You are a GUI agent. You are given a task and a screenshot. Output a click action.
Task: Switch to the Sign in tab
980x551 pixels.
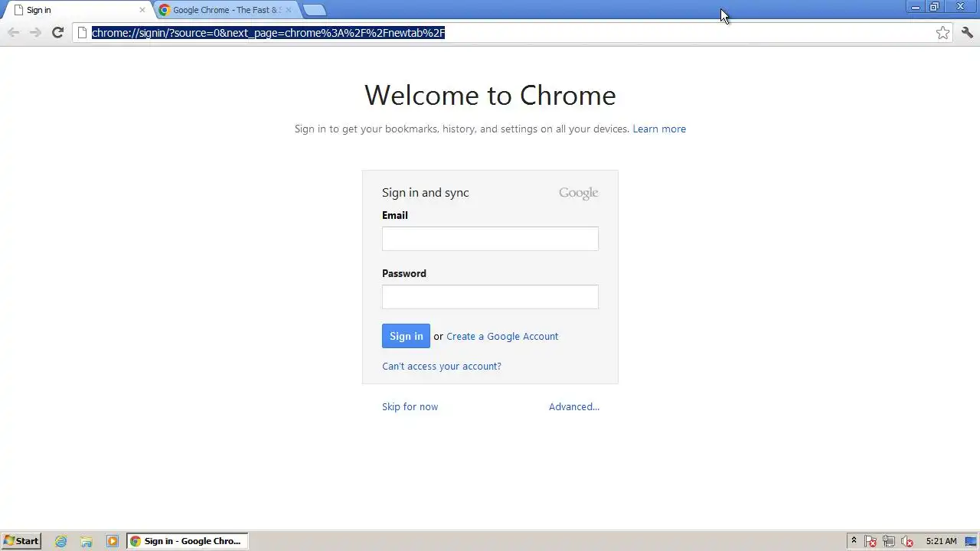point(75,10)
